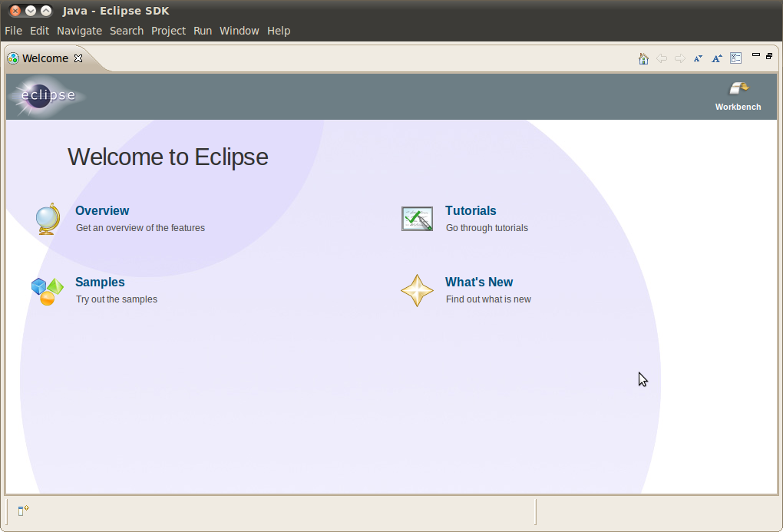Click the Navigate Forward arrow icon
The image size is (783, 532).
679,58
